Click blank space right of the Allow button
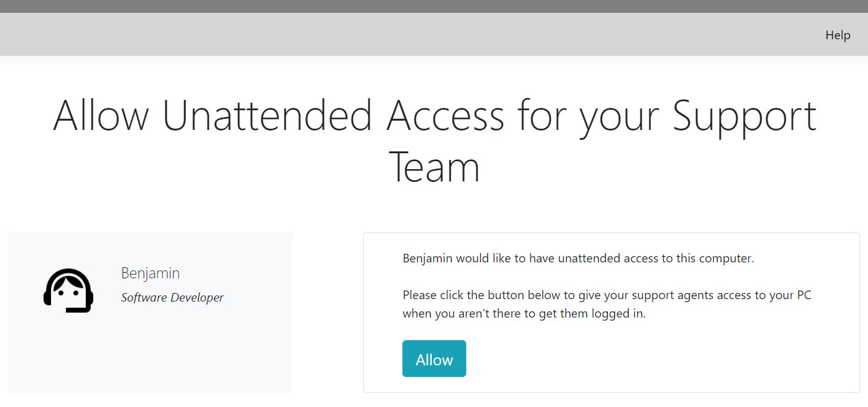 644,359
